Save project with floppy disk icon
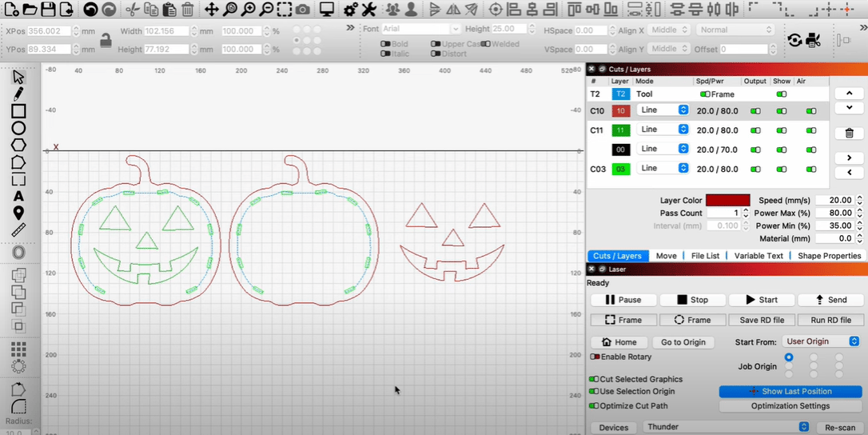Screen dimensions: 868x435 [x=48, y=9]
